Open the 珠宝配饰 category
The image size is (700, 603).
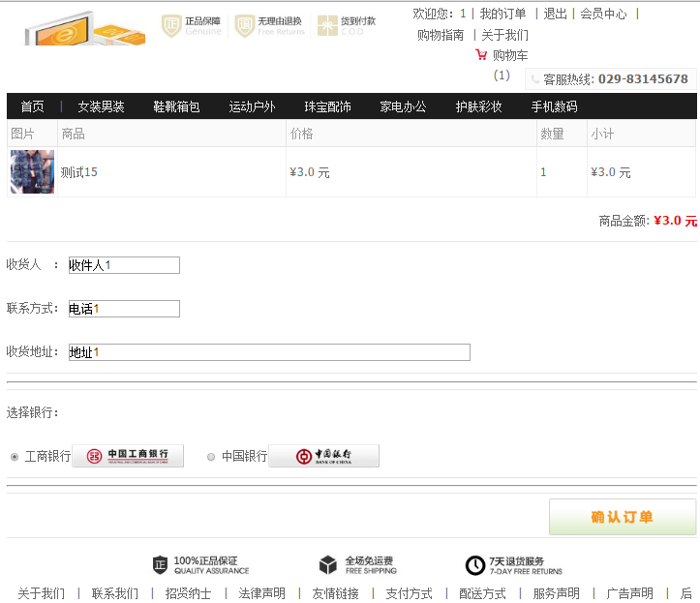pos(327,106)
